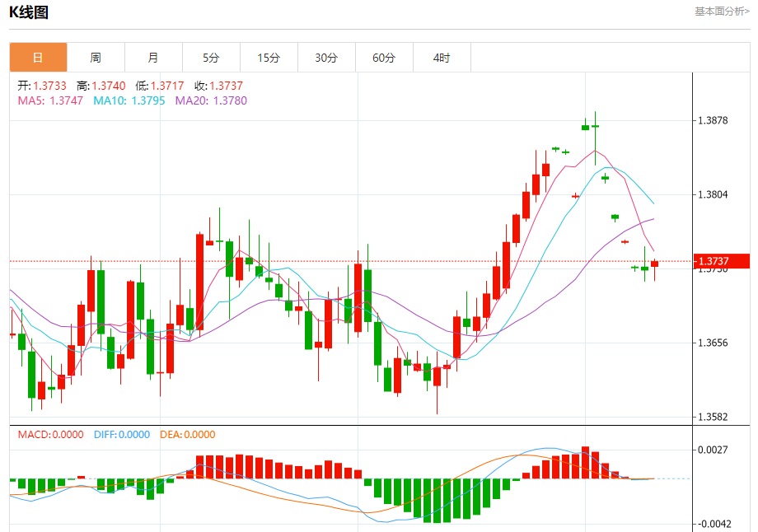Click the 1.3737 current price label

tap(721, 261)
